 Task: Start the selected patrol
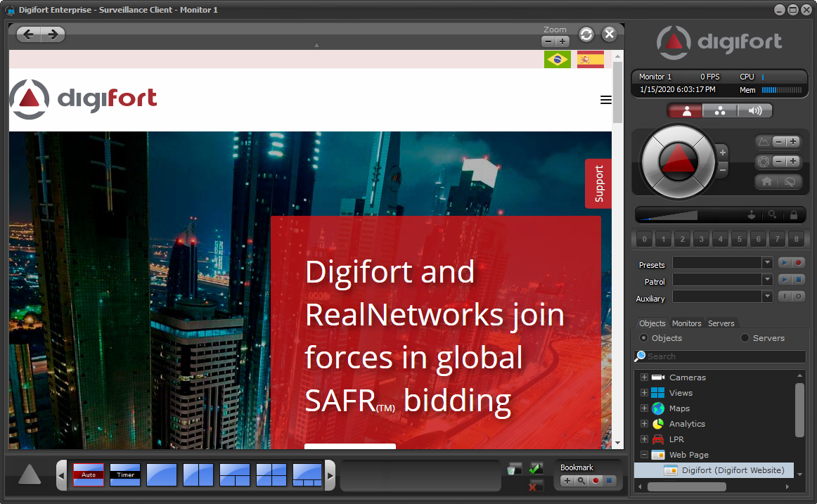coord(785,280)
